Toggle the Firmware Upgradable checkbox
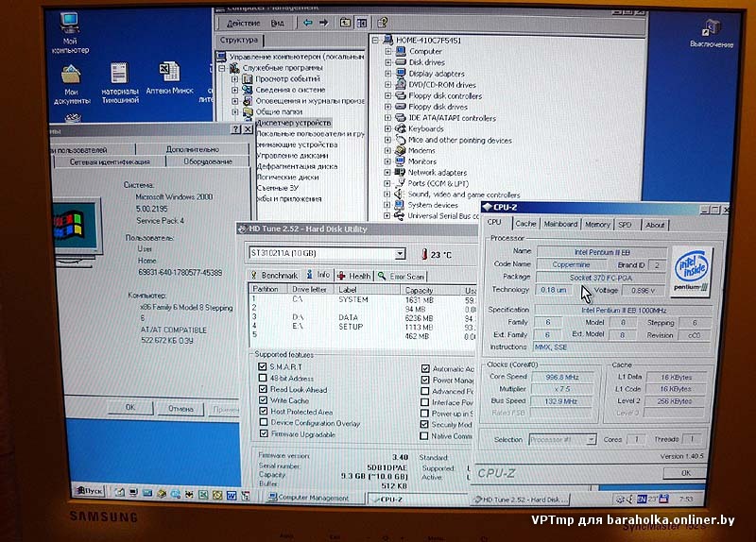The image size is (756, 542). pos(264,434)
